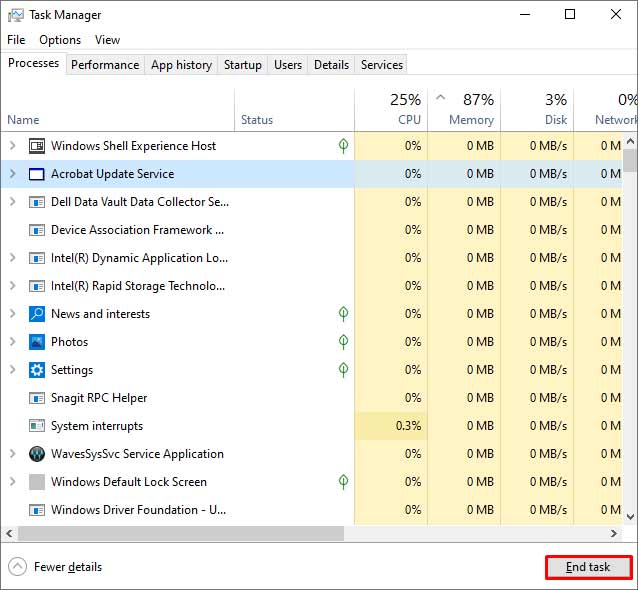Screen dimensions: 638x590
Task: Expand the Windows Default Lock Screen row
Action: (x=13, y=482)
